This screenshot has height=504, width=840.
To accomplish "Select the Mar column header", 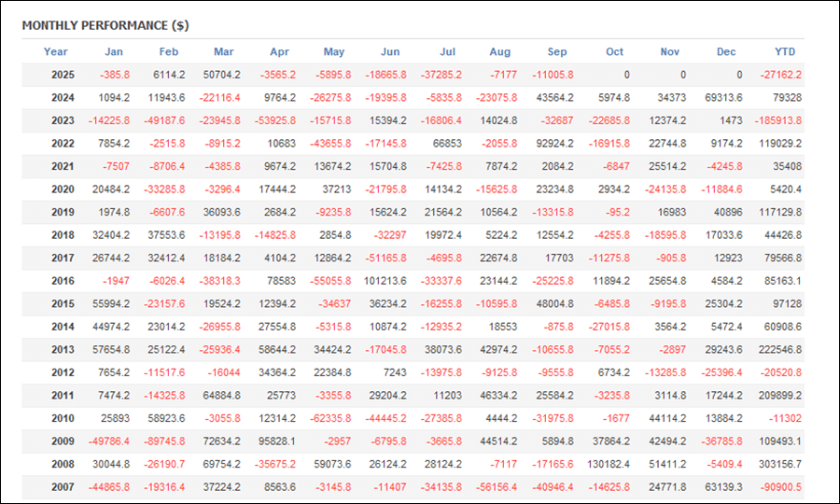I will 224,52.
